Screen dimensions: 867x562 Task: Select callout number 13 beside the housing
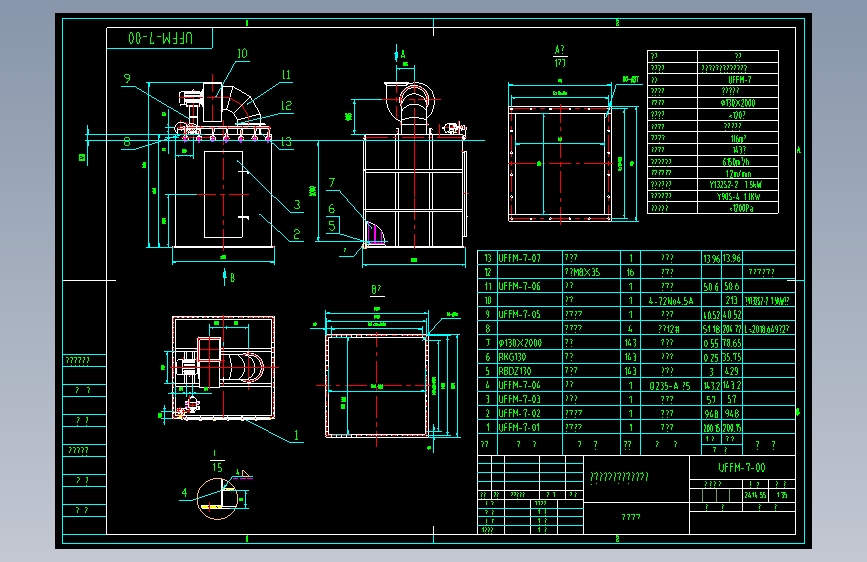tap(286, 142)
